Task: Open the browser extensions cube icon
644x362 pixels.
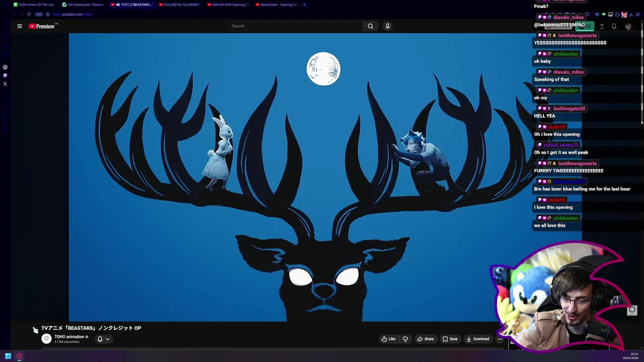Action: point(617,14)
